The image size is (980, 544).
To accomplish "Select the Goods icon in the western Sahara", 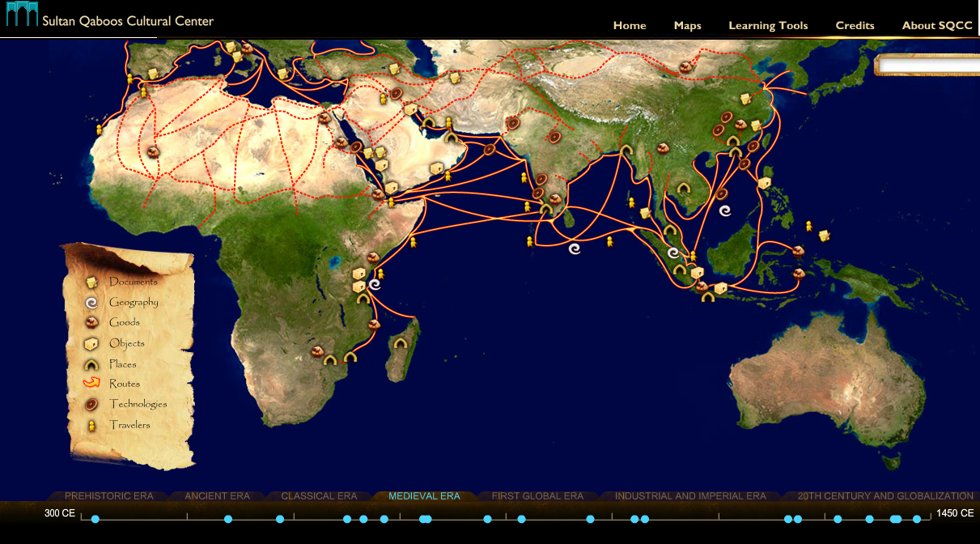I will pyautogui.click(x=154, y=151).
